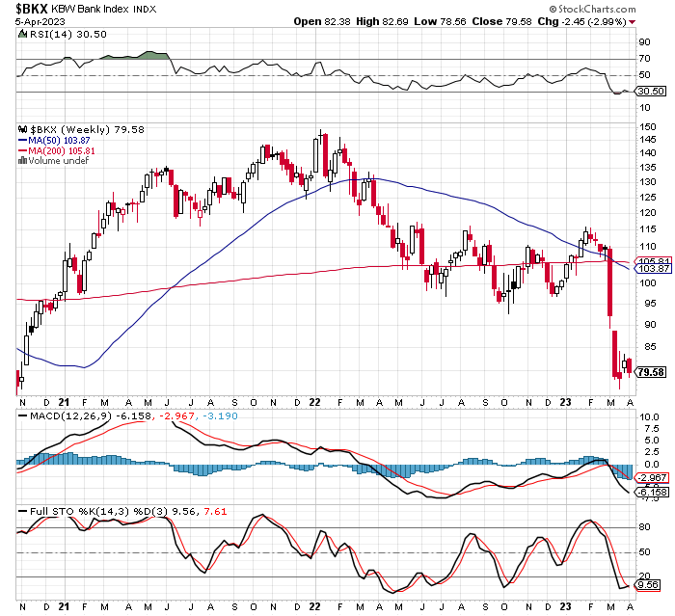Viewport: 675px width, 616px height.
Task: Click the 90 price axis label in price panel
Action: (x=650, y=324)
